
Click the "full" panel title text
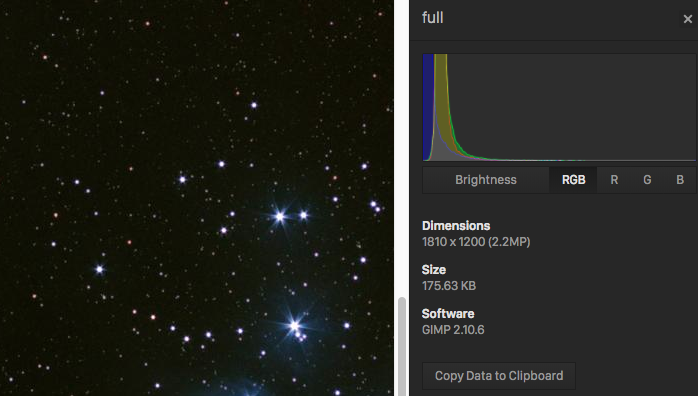432,18
